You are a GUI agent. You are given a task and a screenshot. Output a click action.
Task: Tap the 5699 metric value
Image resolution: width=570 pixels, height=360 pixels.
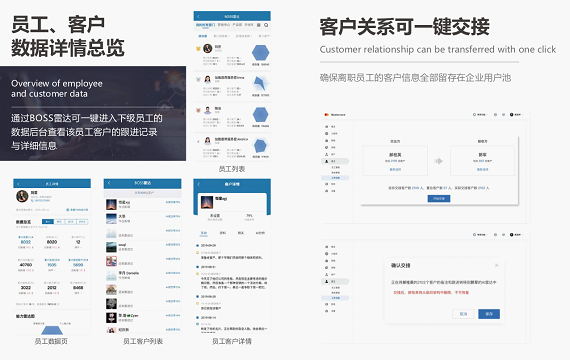tap(78, 265)
